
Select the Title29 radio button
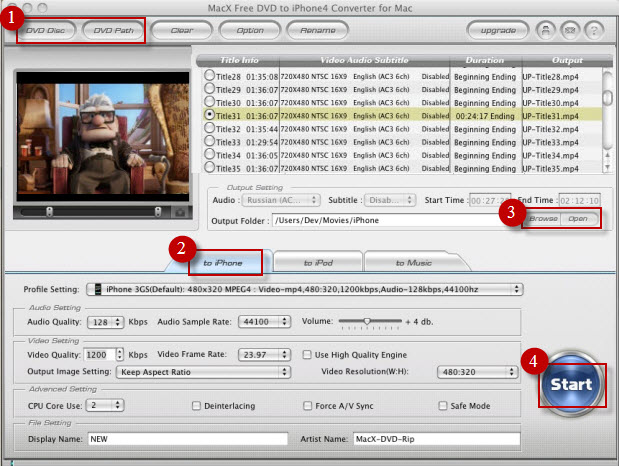(x=210, y=88)
